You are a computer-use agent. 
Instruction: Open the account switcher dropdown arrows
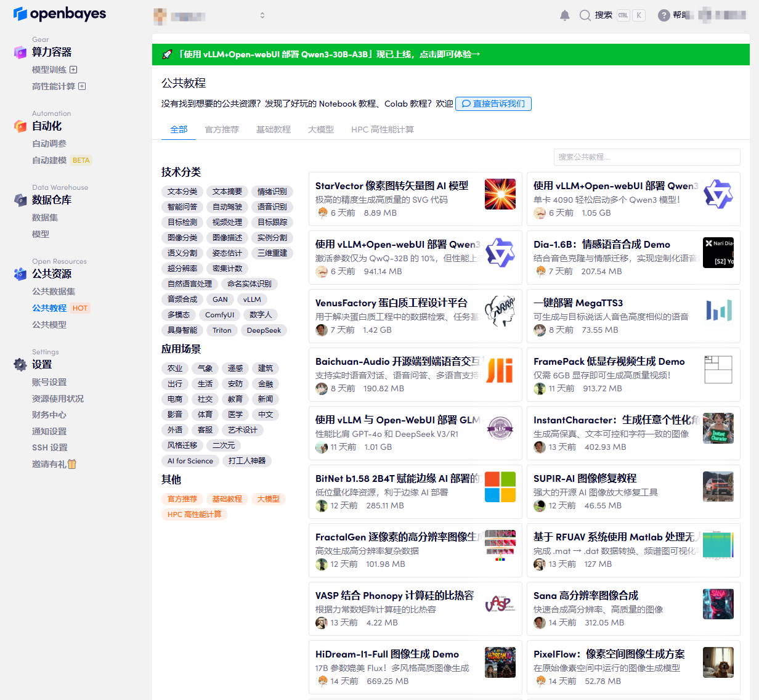262,15
